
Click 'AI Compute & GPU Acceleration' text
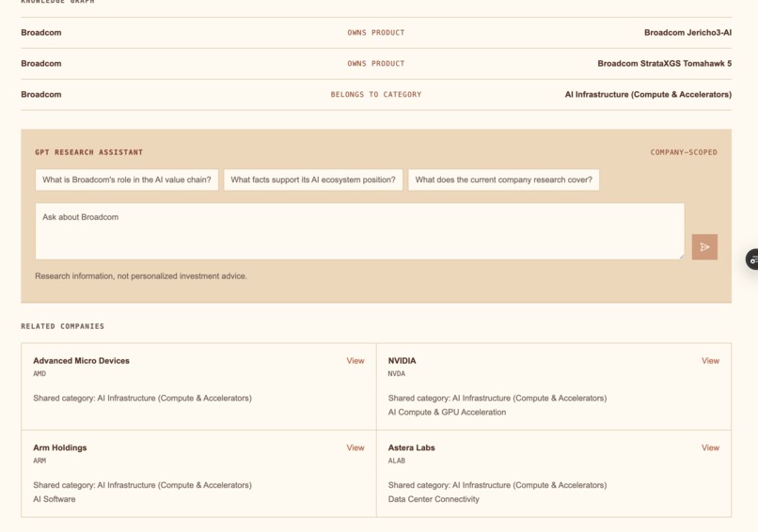447,413
